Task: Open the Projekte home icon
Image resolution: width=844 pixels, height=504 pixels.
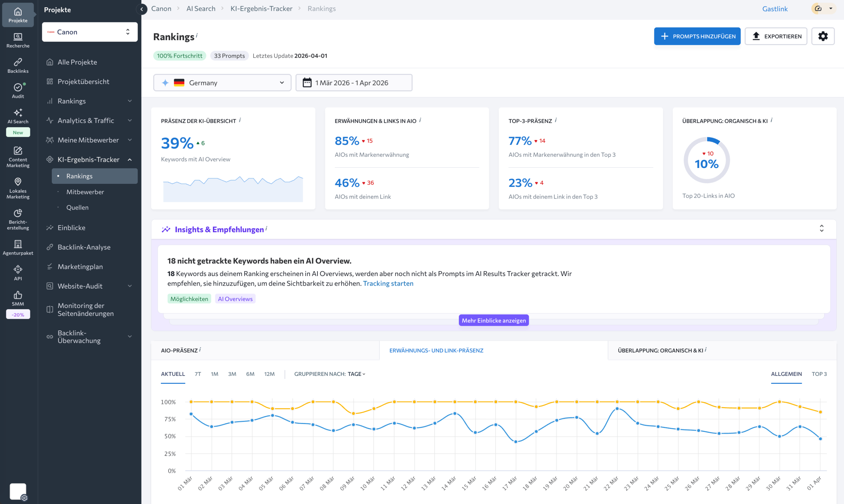Action: click(18, 14)
